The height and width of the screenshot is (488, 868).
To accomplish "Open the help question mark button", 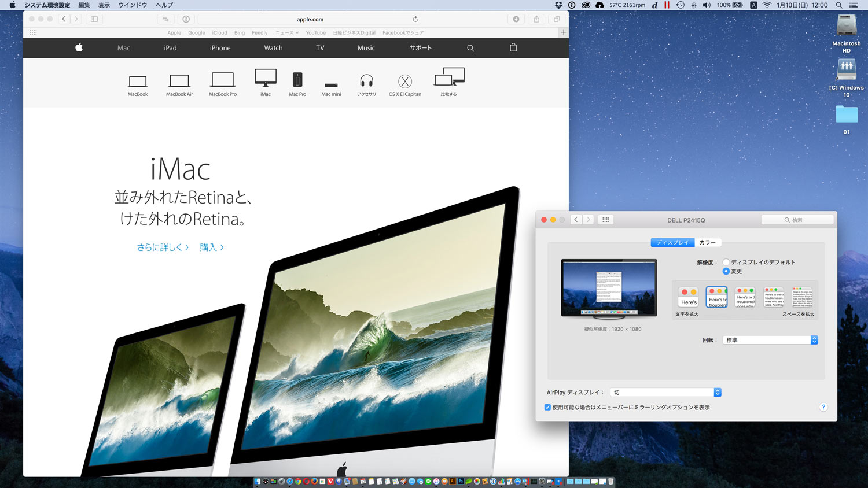I will point(823,407).
